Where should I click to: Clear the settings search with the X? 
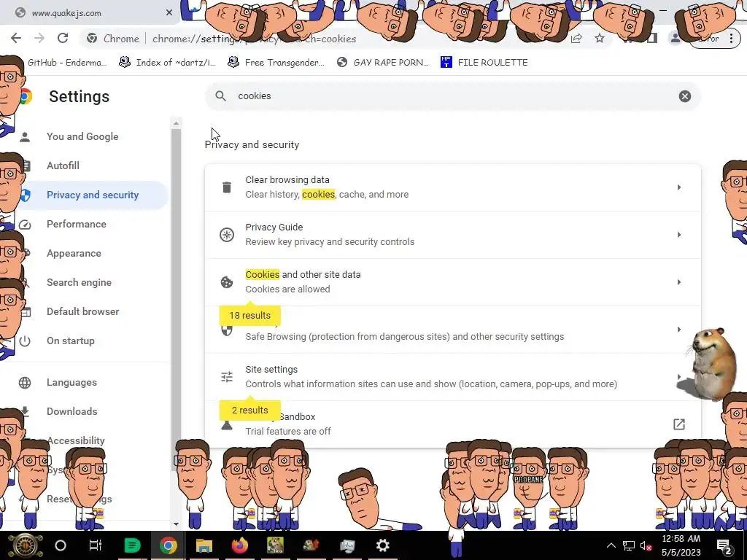[684, 96]
